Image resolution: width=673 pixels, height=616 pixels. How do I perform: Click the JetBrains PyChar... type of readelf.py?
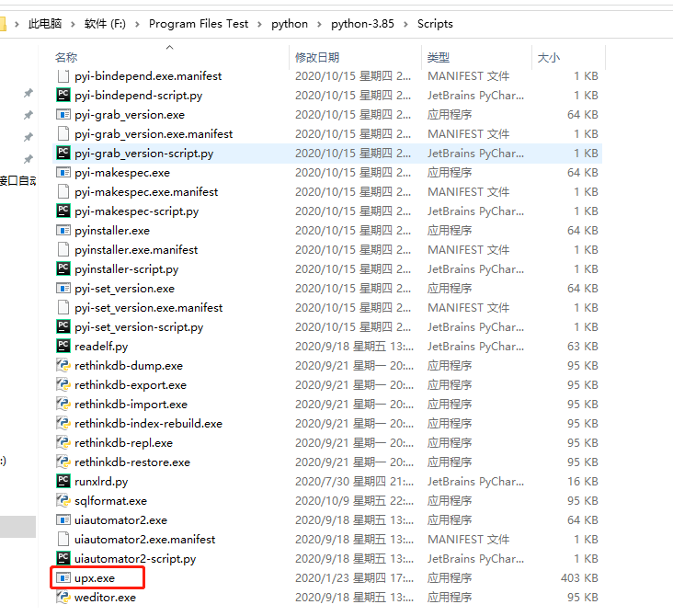[475, 346]
